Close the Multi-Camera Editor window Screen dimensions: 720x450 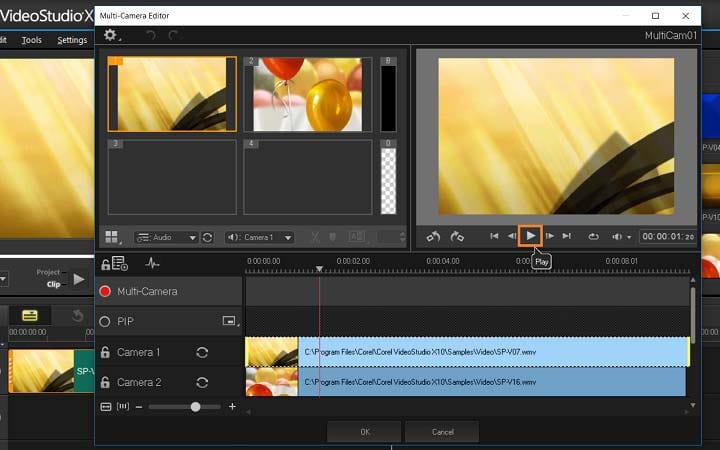(x=686, y=16)
